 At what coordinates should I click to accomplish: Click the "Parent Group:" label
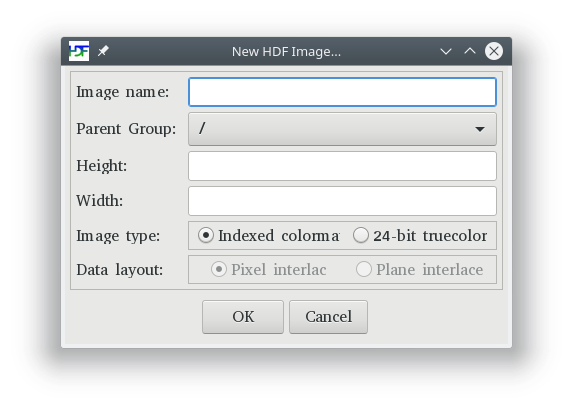[126, 129]
